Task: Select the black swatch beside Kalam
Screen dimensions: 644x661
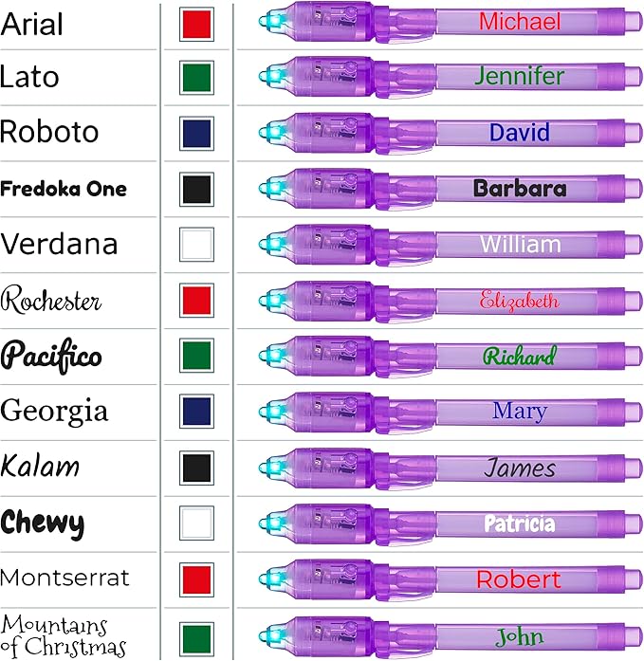Action: coord(196,468)
